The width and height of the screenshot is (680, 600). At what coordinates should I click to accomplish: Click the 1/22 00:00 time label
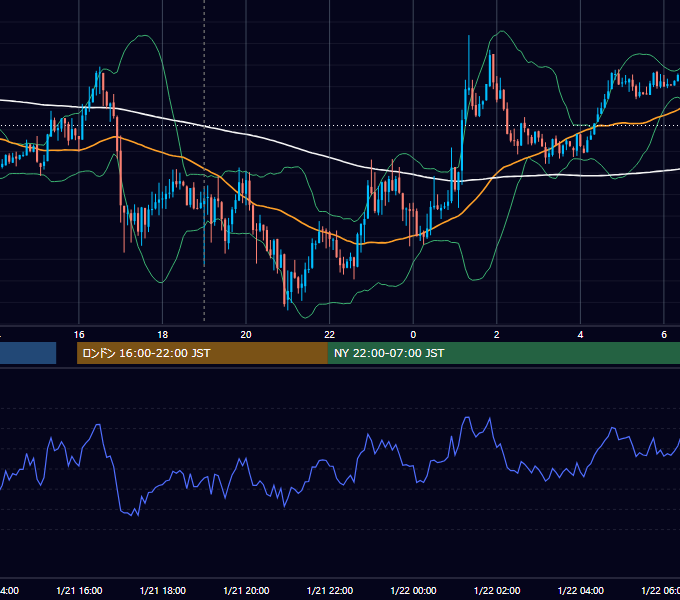pyautogui.click(x=413, y=590)
